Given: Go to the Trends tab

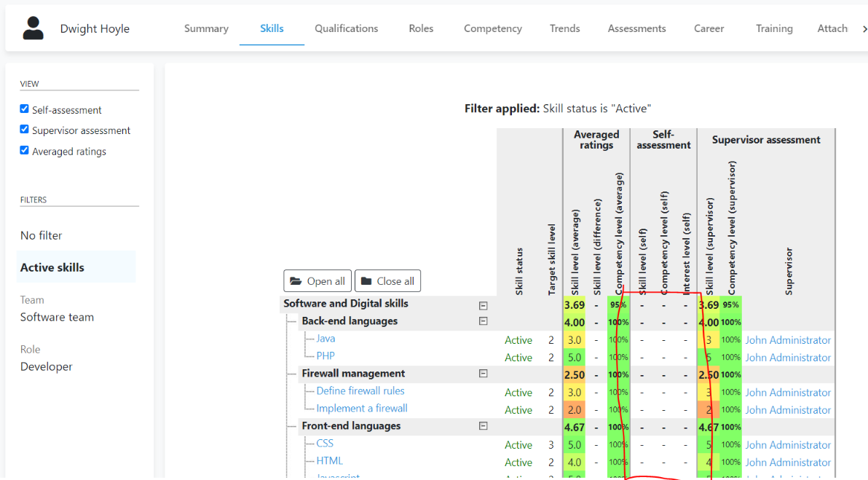Looking at the screenshot, I should tap(564, 28).
